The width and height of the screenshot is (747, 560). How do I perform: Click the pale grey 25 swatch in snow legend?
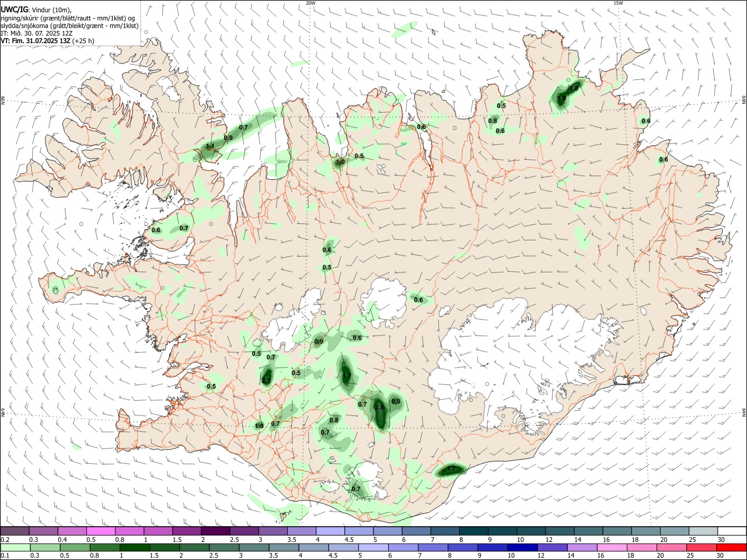(x=703, y=531)
